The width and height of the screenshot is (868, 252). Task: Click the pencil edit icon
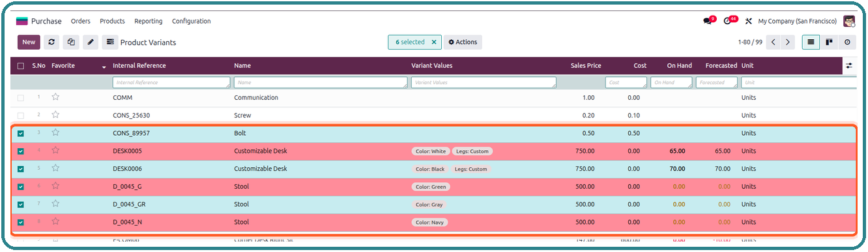coord(91,42)
